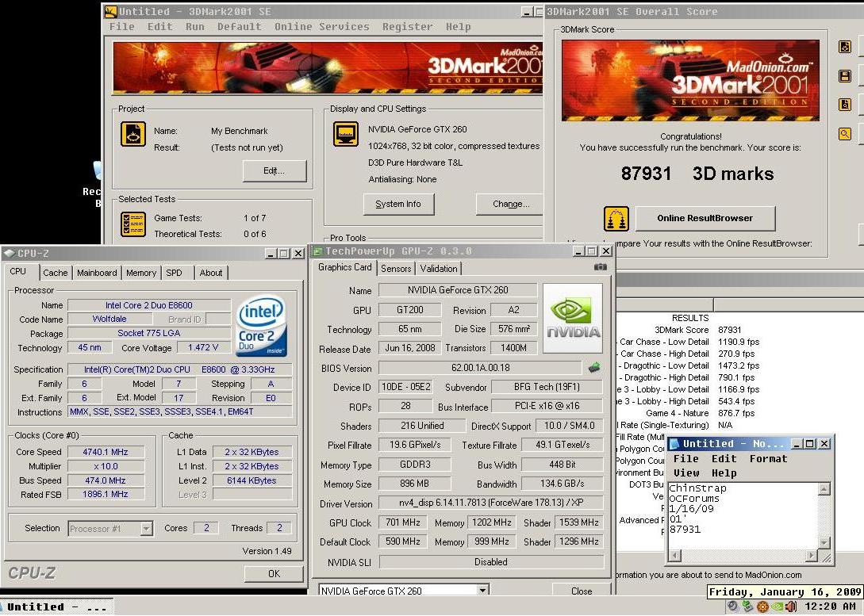Click the NVIDIA logo in GPU-Z

point(573,318)
